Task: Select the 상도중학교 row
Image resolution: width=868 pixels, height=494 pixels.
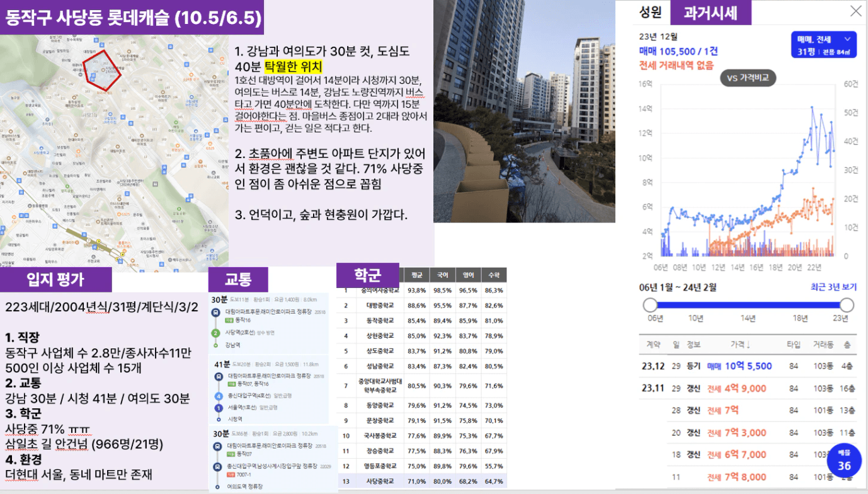Action: (421, 351)
